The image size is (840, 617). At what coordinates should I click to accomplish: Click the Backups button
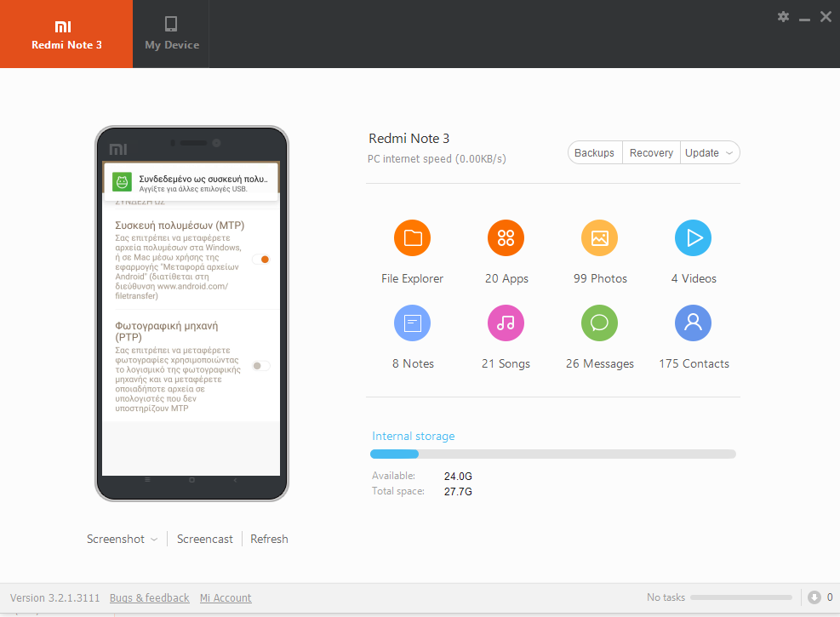pos(595,152)
